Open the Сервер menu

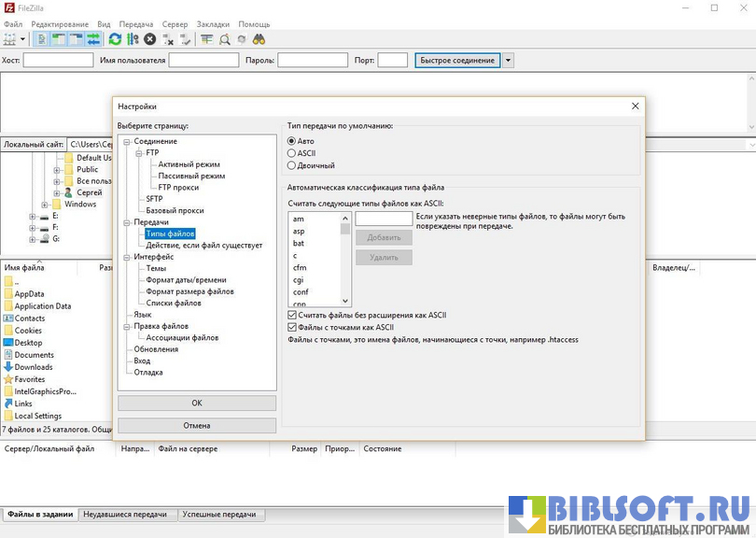(175, 24)
